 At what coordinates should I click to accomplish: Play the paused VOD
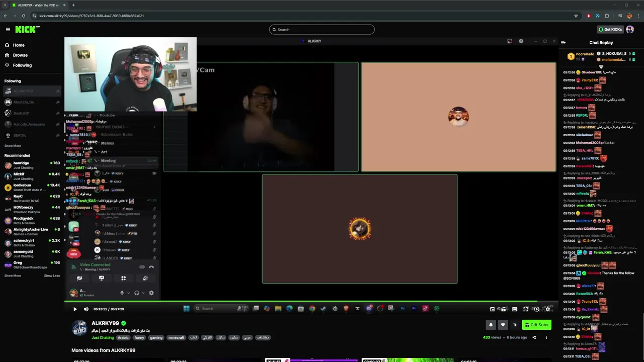75,309
